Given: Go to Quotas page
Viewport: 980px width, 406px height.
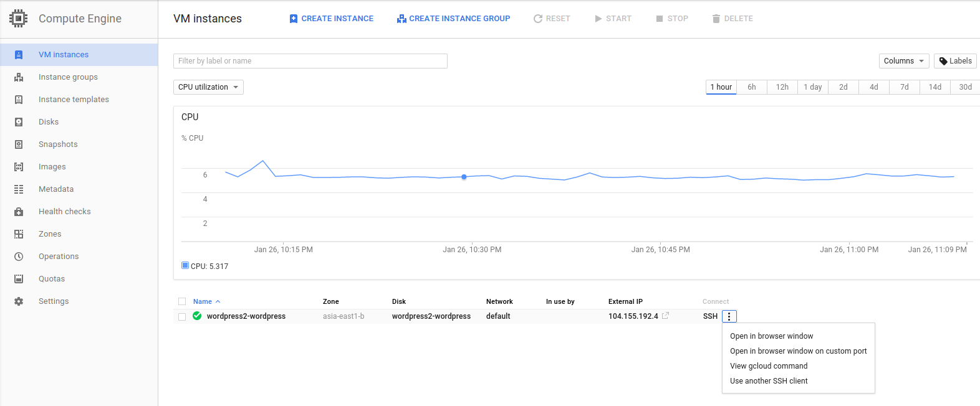Looking at the screenshot, I should pyautogui.click(x=52, y=279).
